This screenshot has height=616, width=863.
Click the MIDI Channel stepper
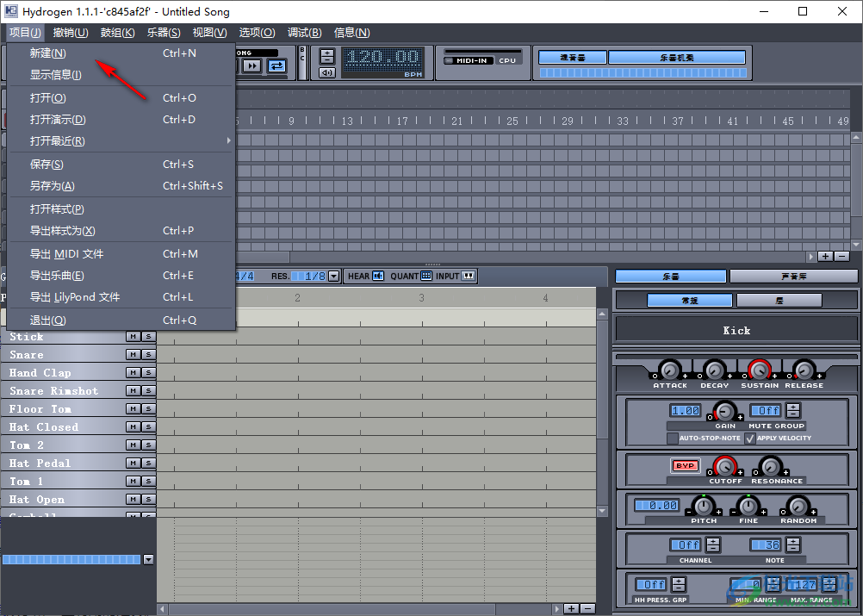point(713,545)
